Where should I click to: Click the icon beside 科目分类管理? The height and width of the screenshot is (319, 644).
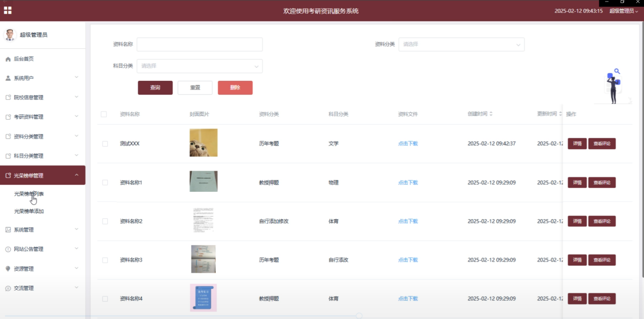click(x=8, y=156)
